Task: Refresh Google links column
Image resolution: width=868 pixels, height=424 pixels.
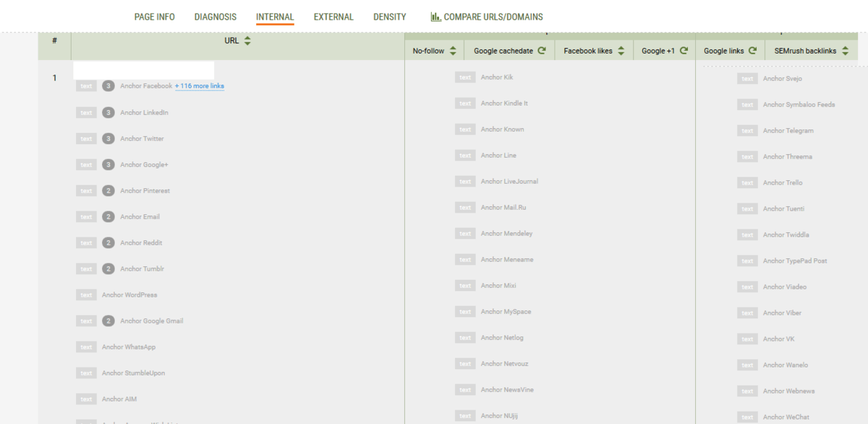Action: 752,51
